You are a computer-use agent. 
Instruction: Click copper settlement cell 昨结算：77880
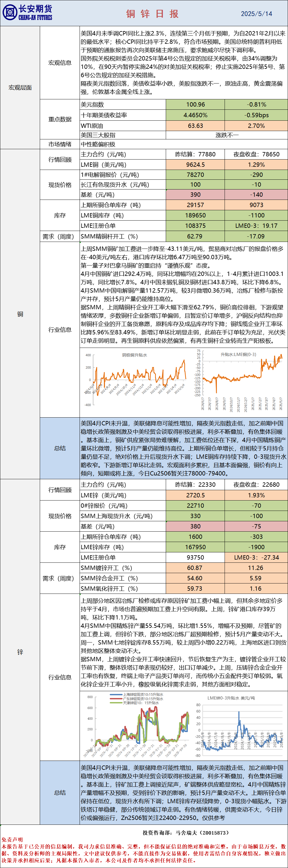195,154
